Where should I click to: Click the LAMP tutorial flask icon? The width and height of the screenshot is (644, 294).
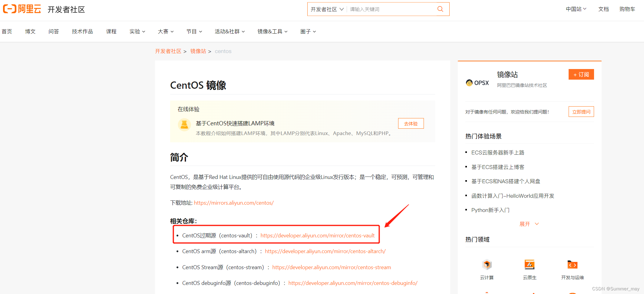(184, 124)
